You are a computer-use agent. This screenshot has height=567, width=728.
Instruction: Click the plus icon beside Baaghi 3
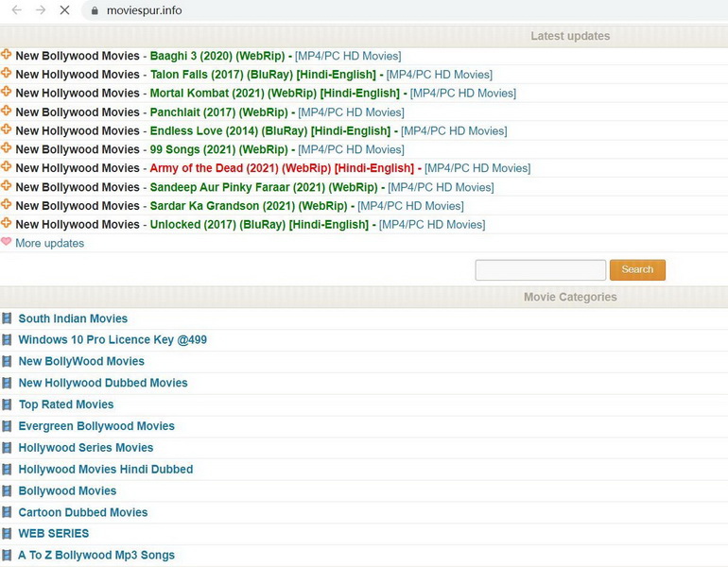(x=7, y=55)
